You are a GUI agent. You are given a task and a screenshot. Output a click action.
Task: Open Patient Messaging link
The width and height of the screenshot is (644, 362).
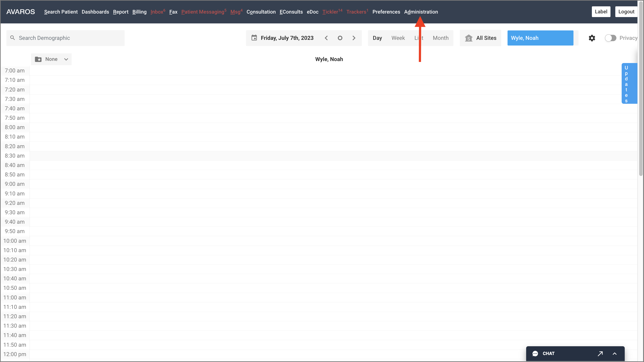pyautogui.click(x=204, y=12)
